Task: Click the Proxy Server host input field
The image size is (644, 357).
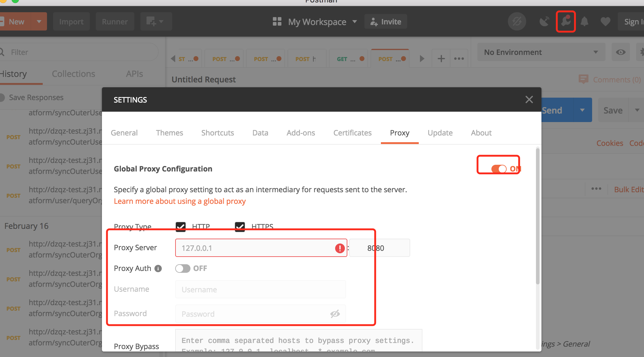Action: point(261,248)
